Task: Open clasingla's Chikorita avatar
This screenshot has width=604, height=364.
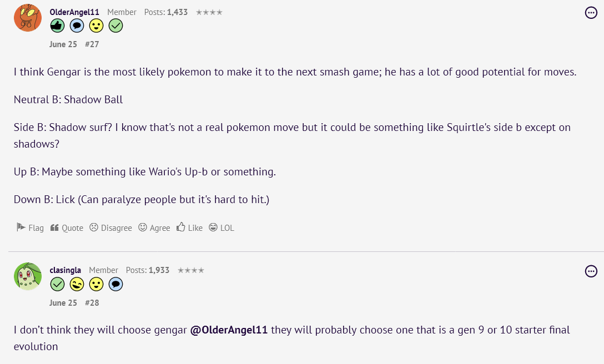Action: pyautogui.click(x=28, y=276)
